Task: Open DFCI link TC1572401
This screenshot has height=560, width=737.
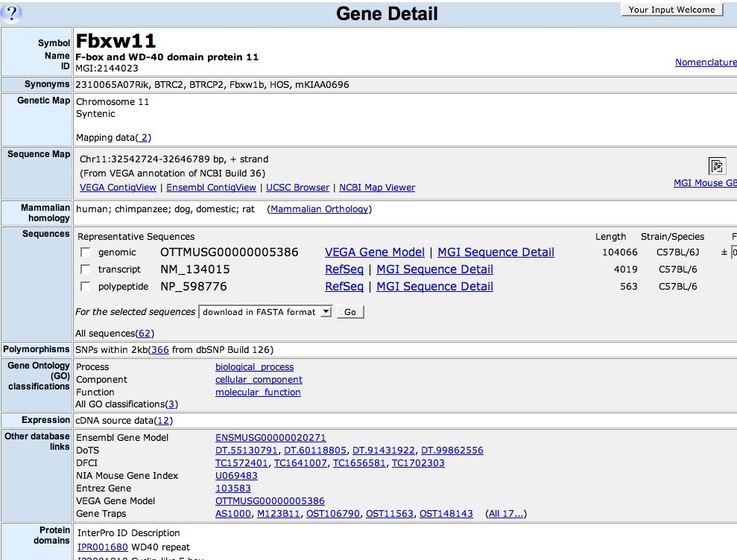Action: pos(241,462)
